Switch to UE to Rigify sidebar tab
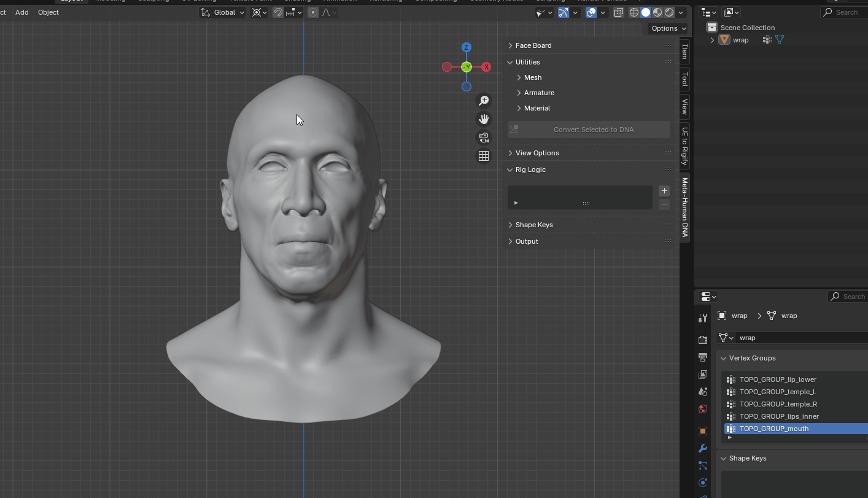The image size is (868, 498). point(684,146)
